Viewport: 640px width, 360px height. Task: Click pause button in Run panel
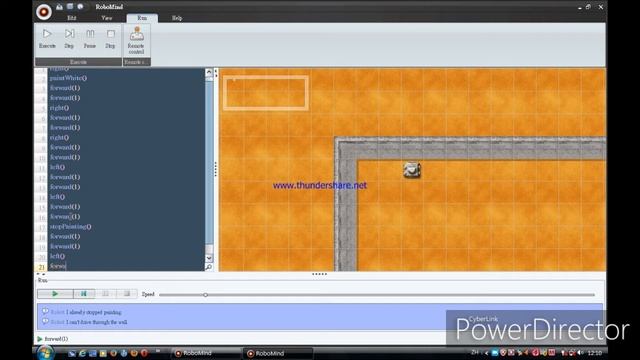(105, 293)
